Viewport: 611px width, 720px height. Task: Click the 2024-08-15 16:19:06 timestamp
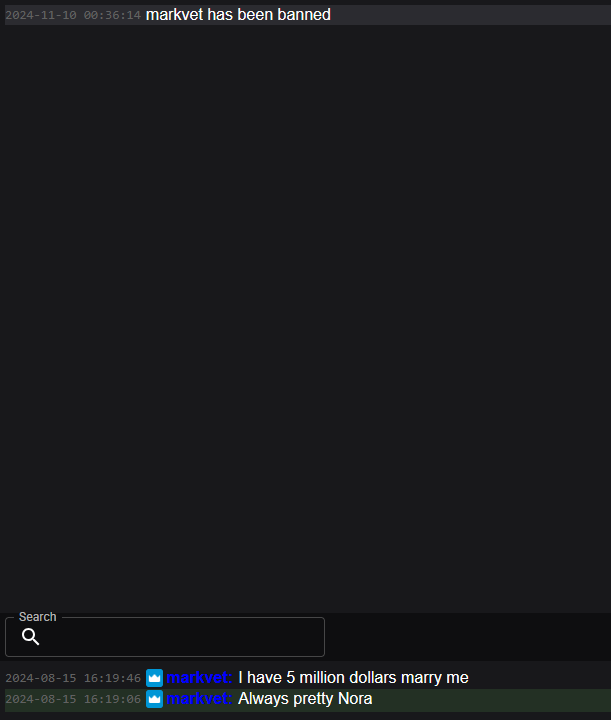(73, 699)
